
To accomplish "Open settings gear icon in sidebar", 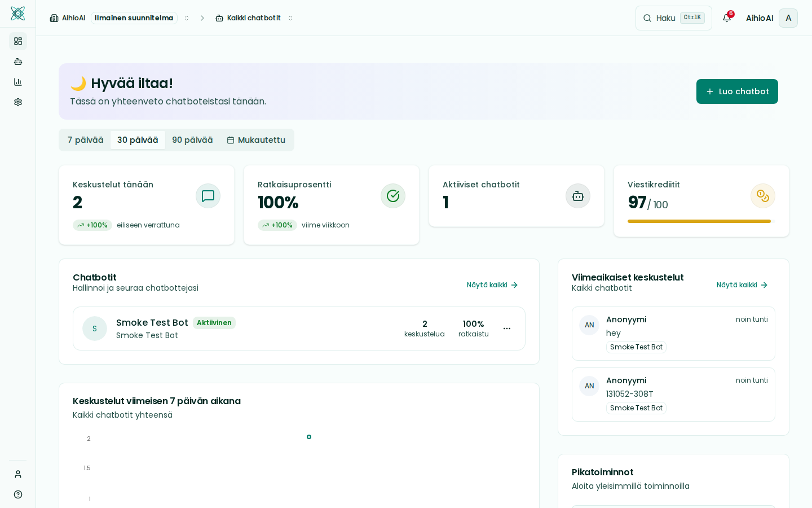I will 18,102.
